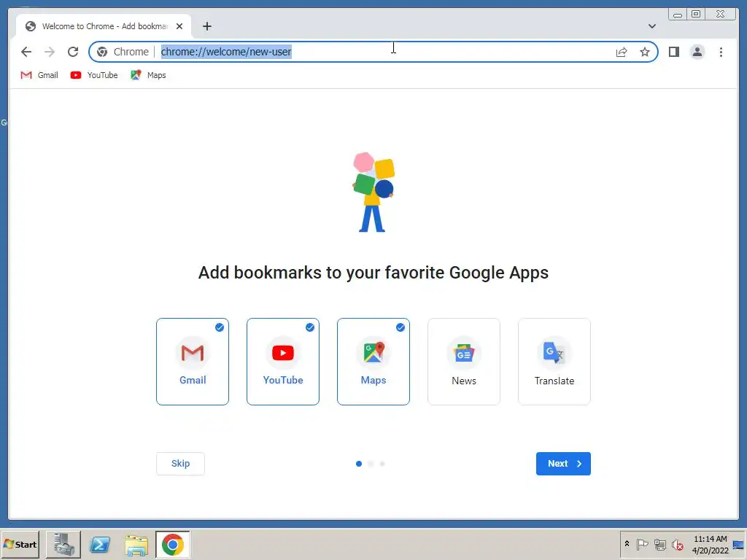Close the Welcome to Chrome tab
This screenshot has height=560, width=747.
(x=179, y=26)
